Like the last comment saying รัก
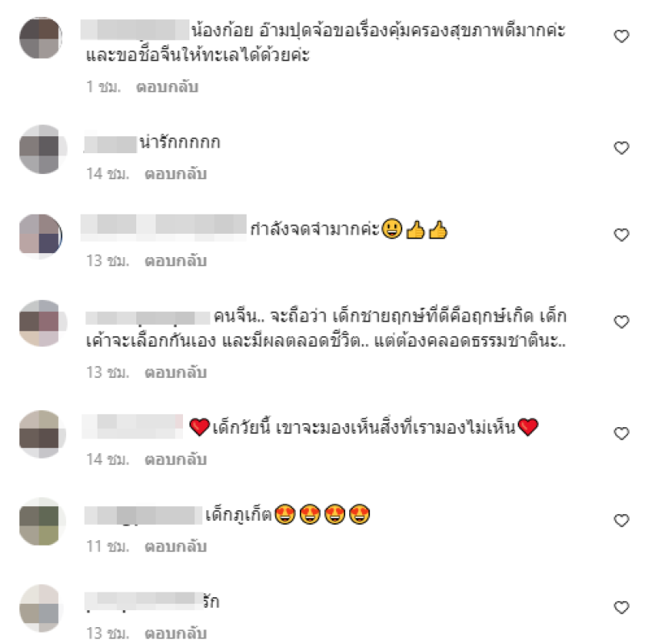Screen dimensions: 645x644 point(621,608)
